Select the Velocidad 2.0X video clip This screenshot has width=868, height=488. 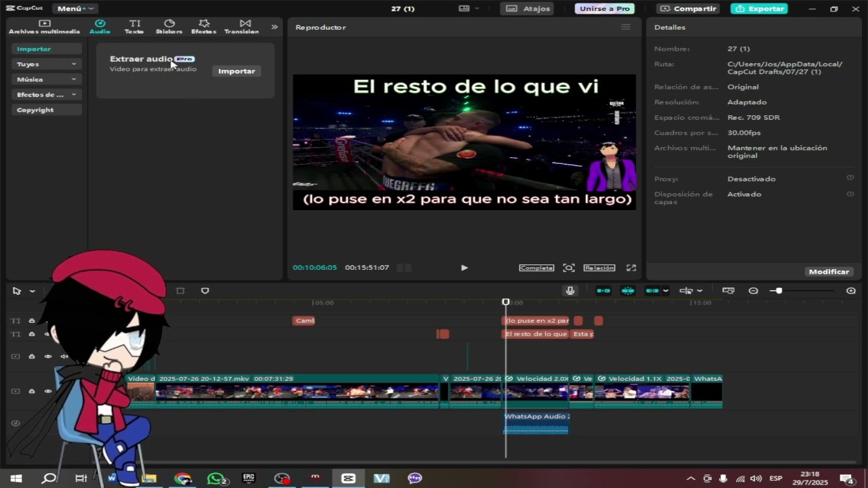pyautogui.click(x=536, y=391)
